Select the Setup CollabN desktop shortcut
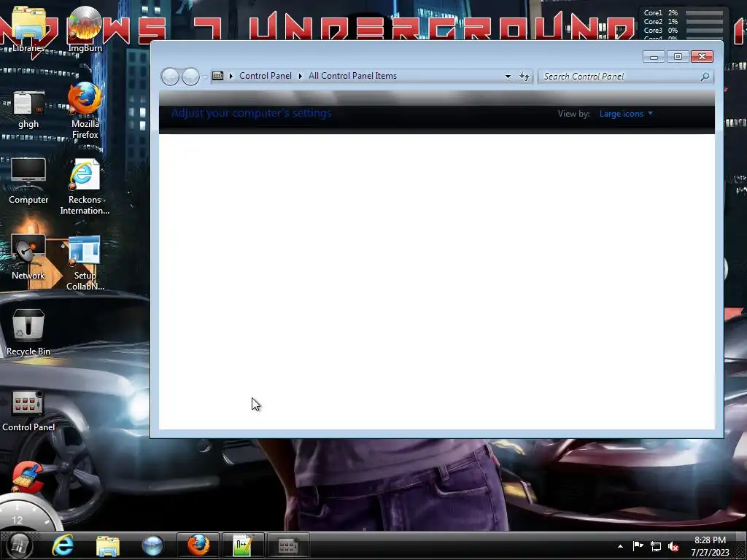This screenshot has height=560, width=747. [x=85, y=262]
